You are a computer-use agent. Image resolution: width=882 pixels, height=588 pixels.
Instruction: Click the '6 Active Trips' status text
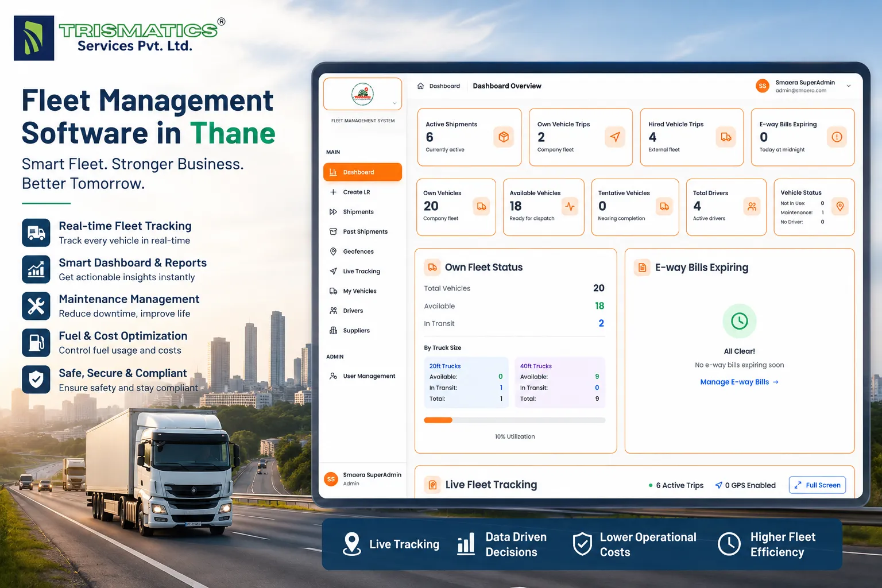coord(680,485)
